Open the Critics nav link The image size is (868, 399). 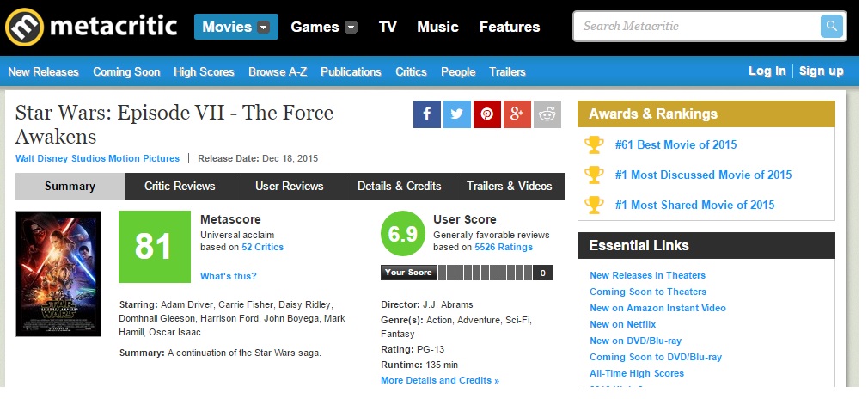click(x=411, y=71)
